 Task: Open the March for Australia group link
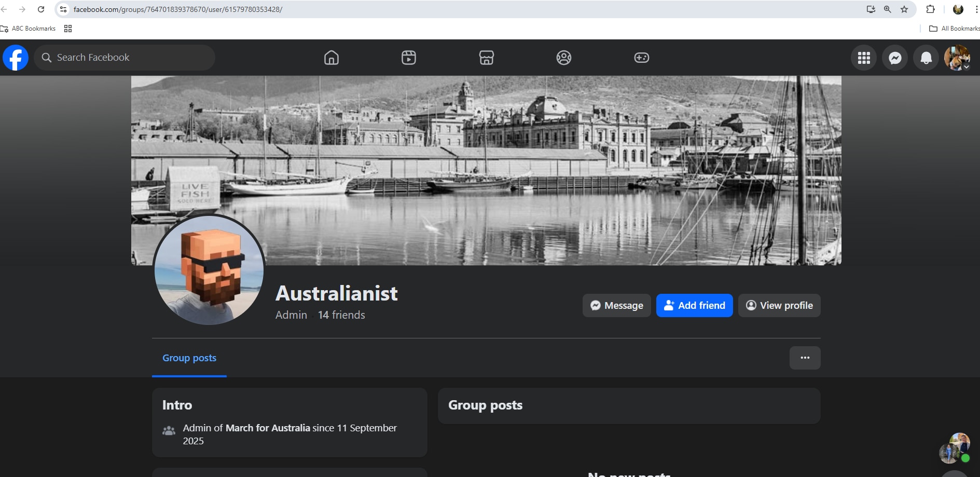(x=267, y=428)
